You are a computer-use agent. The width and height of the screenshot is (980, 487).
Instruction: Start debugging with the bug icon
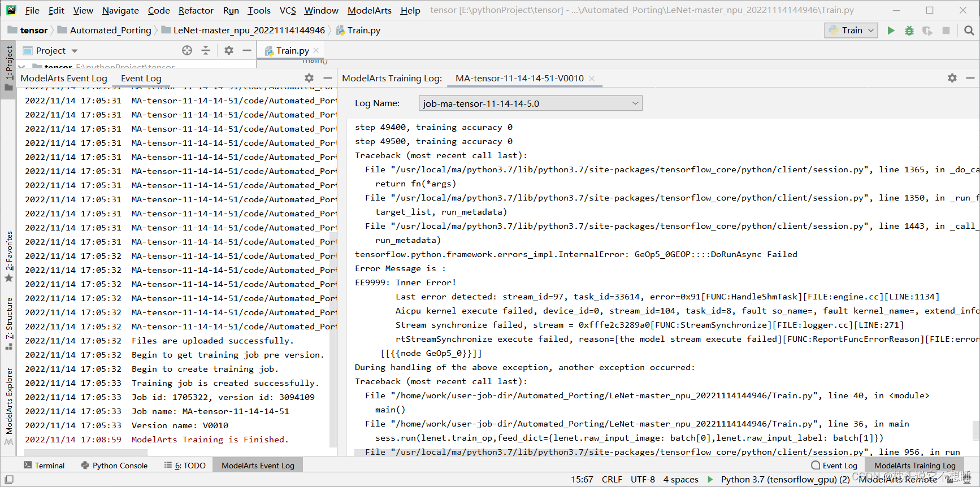(909, 31)
